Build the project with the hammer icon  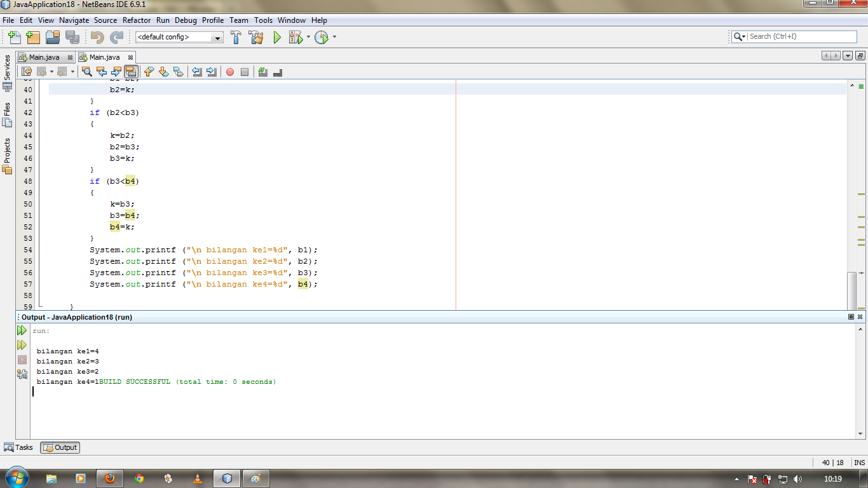(236, 37)
